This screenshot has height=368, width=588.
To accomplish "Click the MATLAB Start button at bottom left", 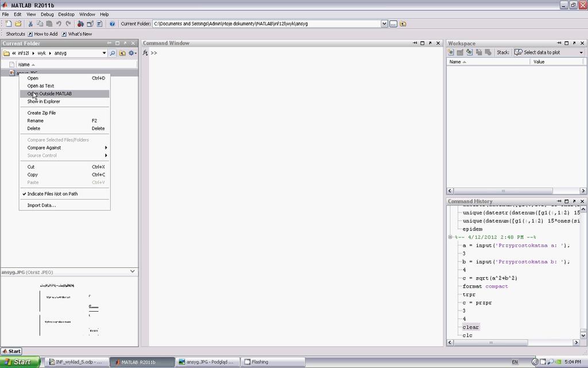I will point(11,351).
